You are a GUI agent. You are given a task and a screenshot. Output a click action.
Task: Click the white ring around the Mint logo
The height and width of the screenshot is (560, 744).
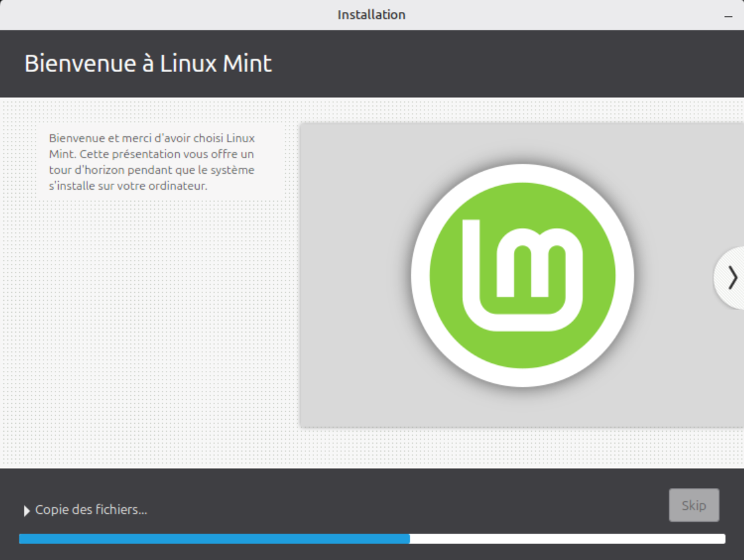point(522,173)
